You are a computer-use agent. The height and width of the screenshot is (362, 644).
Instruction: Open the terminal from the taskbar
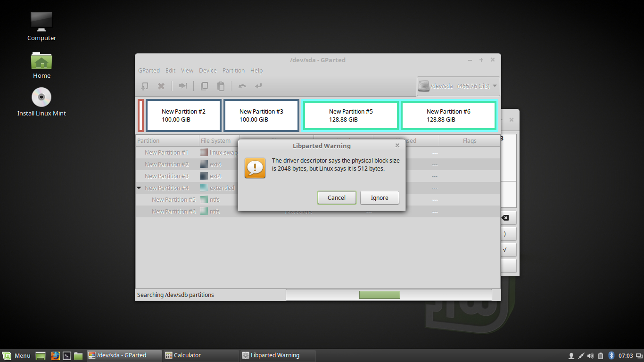[x=66, y=355]
